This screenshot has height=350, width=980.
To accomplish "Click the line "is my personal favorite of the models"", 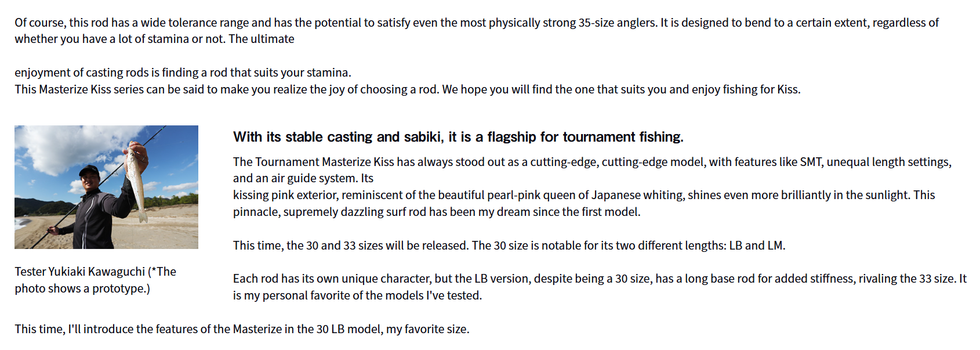I will pos(357,295).
